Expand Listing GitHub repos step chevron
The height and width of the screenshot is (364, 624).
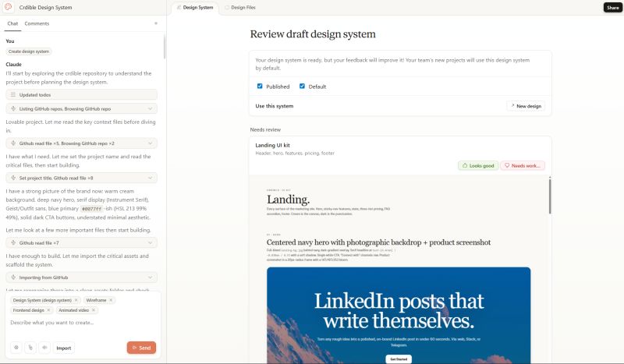click(x=150, y=108)
